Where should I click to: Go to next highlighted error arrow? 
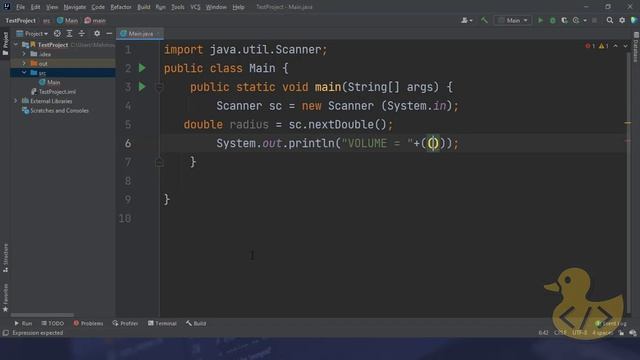(x=625, y=46)
